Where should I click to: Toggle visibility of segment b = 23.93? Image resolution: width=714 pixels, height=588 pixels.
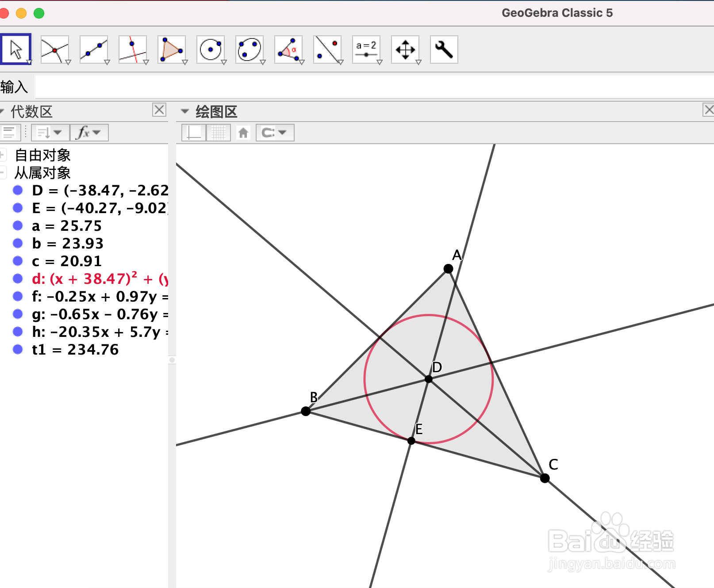18,243
